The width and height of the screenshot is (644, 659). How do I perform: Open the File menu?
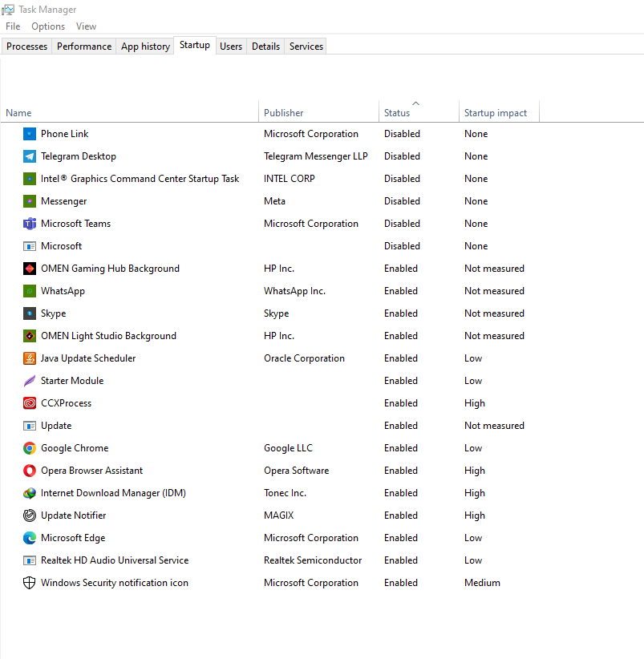tap(13, 26)
